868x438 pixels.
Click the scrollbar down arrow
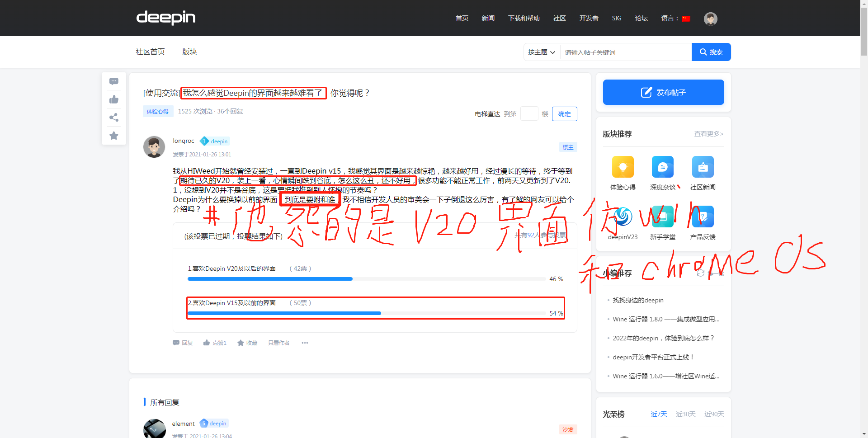[x=864, y=434]
